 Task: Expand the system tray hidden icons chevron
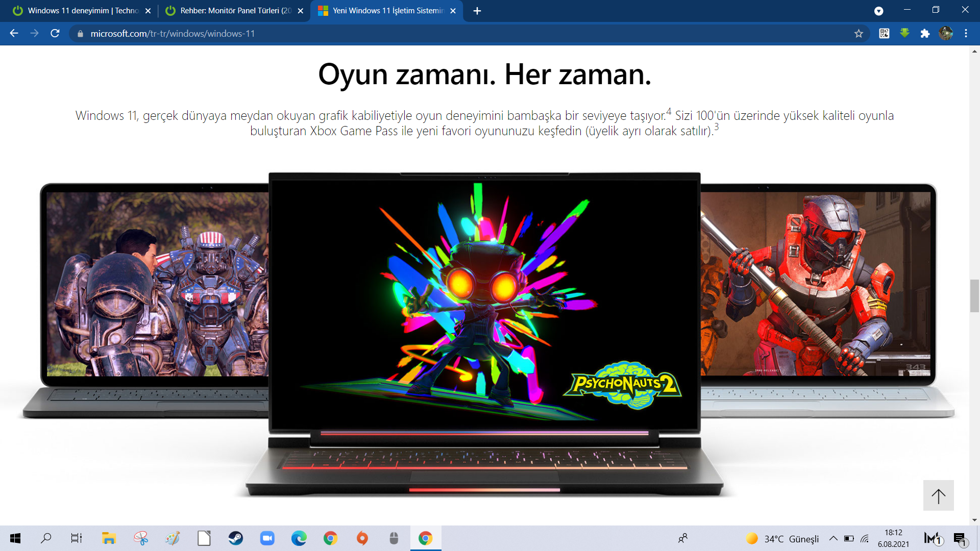point(833,538)
